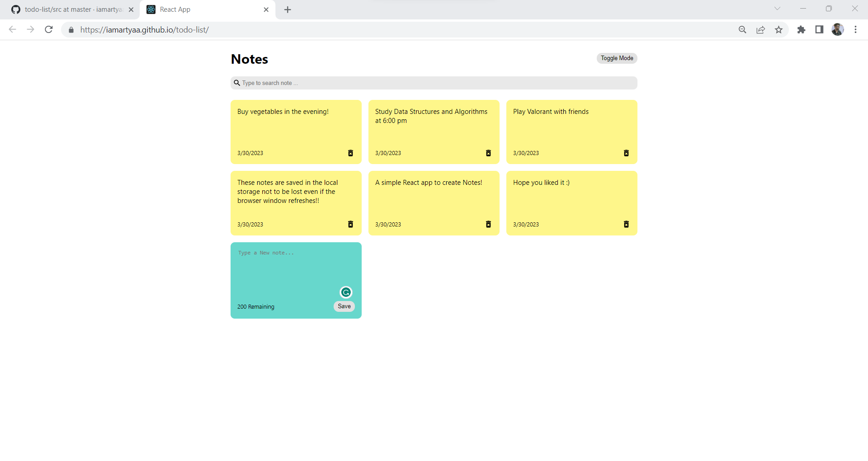The height and width of the screenshot is (461, 868).
Task: Delete the "These notes are saved" note
Action: pos(350,224)
